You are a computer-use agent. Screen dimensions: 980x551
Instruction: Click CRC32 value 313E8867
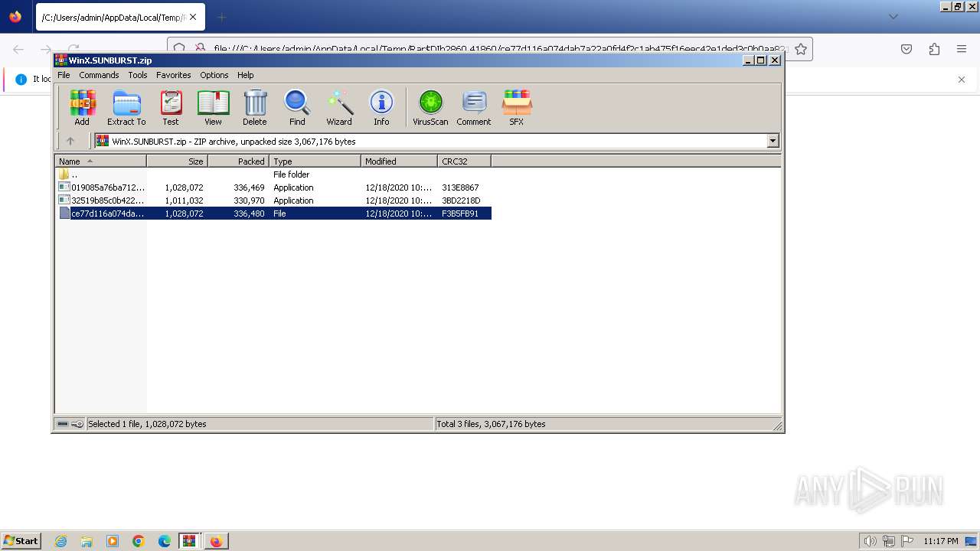pos(460,187)
